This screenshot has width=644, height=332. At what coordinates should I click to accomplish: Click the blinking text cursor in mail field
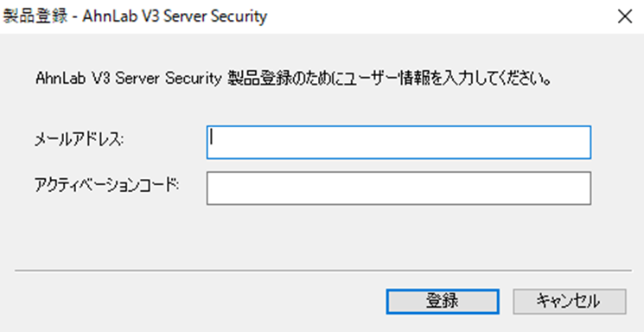click(211, 137)
